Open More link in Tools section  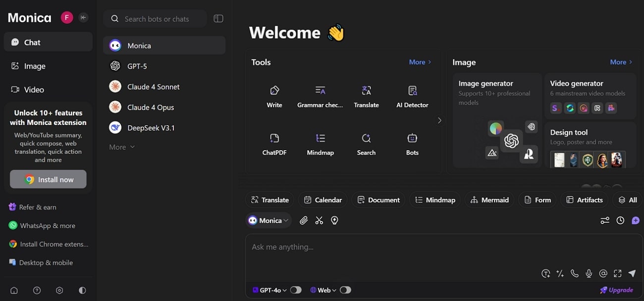click(420, 62)
